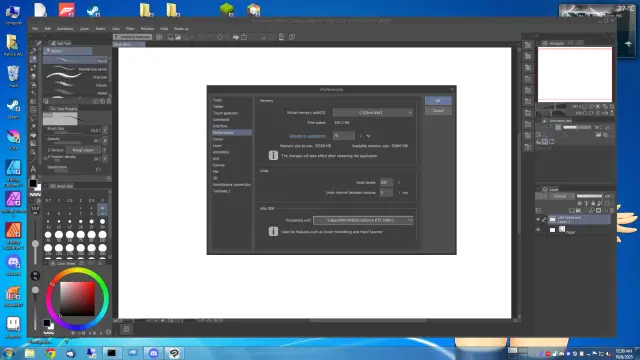Select File category in Preferences list
This screenshot has width=640, height=360.
[x=216, y=172]
